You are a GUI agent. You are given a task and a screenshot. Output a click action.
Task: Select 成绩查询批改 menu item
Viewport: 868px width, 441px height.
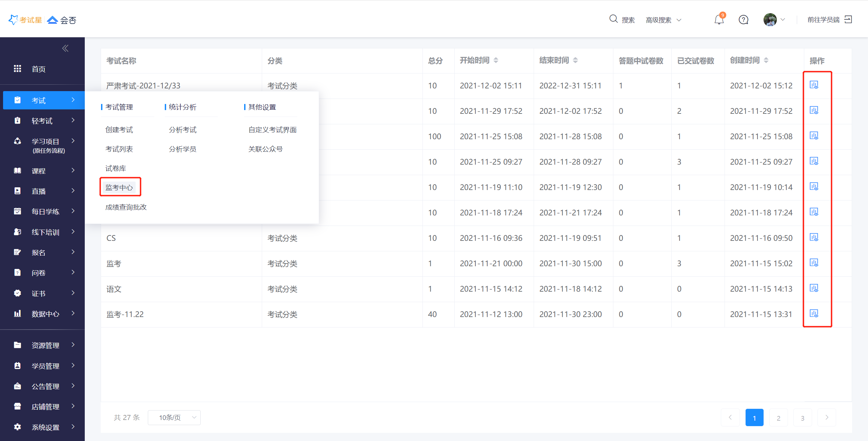(126, 207)
